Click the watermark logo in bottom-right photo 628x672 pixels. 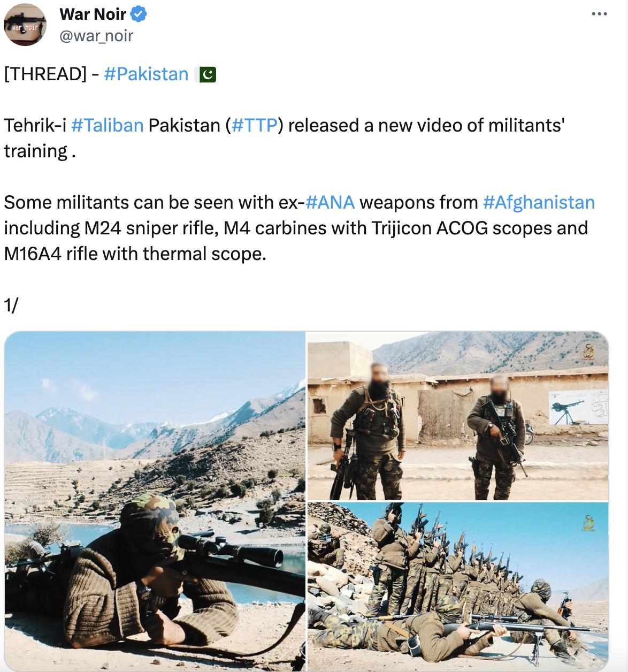click(589, 522)
